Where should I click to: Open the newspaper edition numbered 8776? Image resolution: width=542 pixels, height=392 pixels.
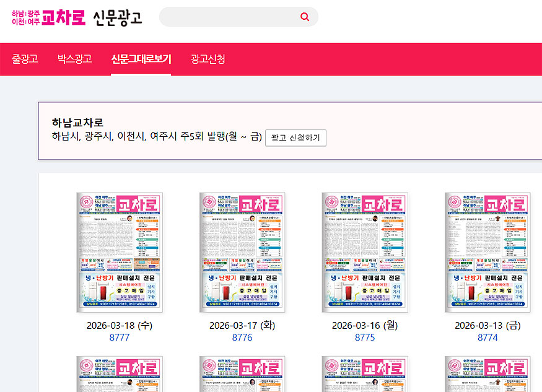(x=242, y=338)
